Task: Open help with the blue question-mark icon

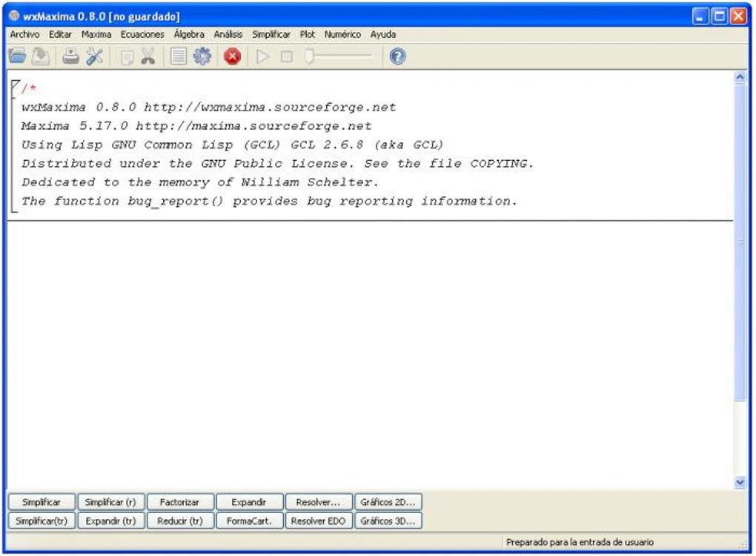Action: (x=397, y=56)
